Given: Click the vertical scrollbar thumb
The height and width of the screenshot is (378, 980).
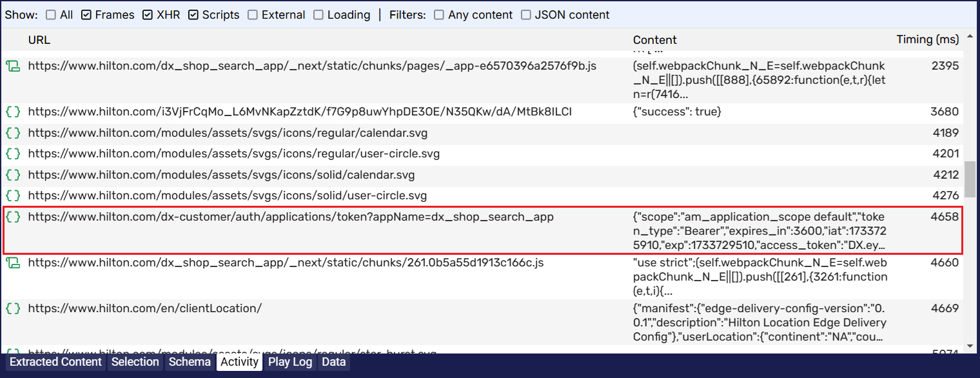Looking at the screenshot, I should pyautogui.click(x=970, y=179).
